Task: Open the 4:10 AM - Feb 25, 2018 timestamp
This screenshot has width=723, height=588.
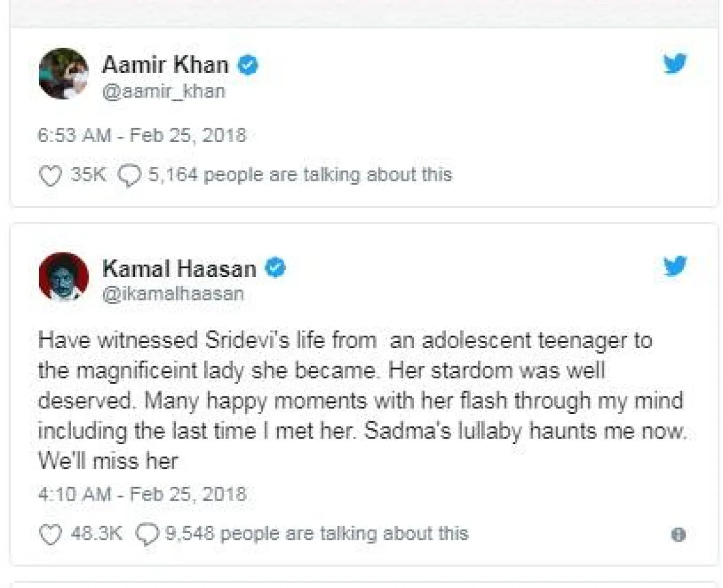Action: tap(143, 495)
